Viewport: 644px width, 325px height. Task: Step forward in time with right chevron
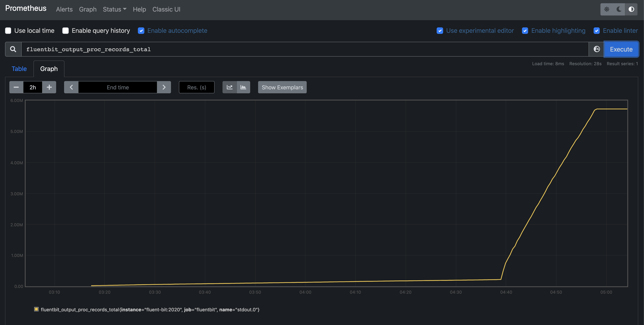[164, 87]
